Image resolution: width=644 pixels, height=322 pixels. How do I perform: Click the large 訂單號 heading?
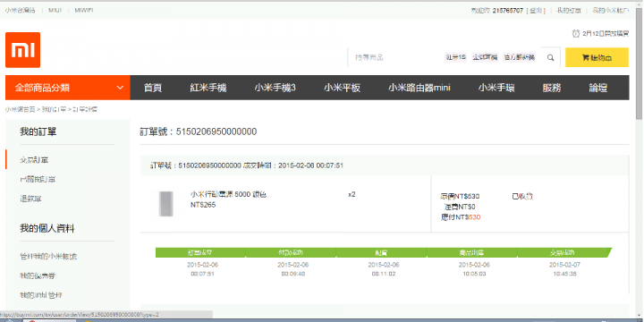(199, 131)
